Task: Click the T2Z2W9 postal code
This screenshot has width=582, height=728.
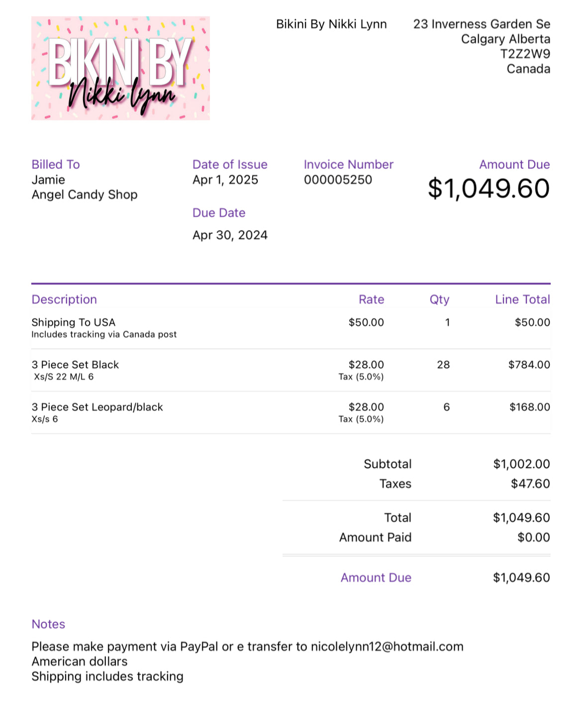Action: (x=525, y=54)
